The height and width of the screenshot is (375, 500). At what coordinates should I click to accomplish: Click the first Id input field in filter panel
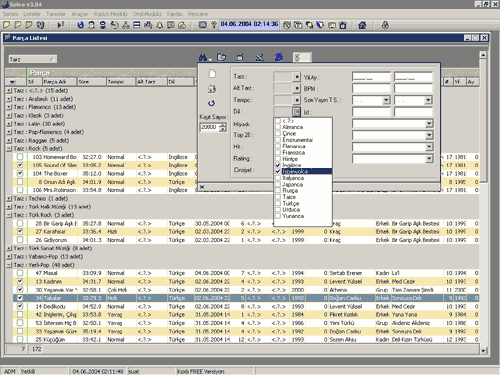tap(371, 112)
